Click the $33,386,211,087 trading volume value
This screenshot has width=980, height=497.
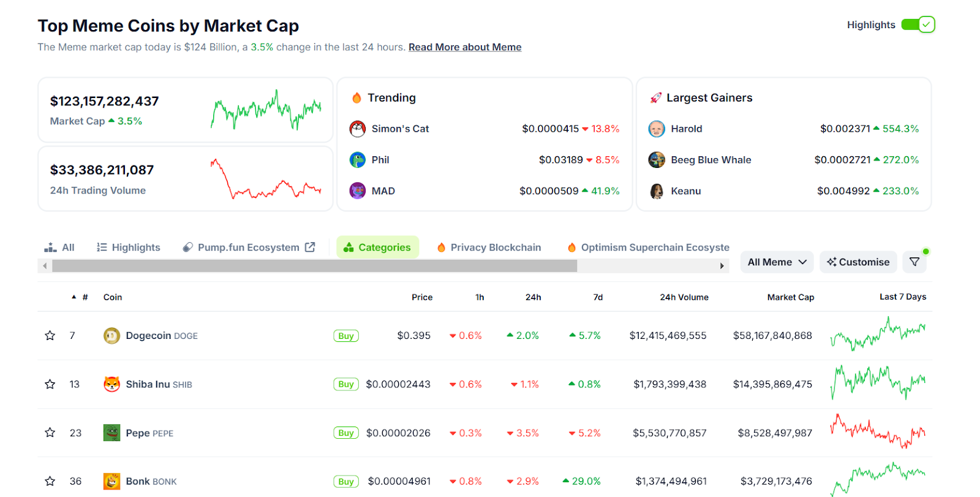click(x=102, y=170)
